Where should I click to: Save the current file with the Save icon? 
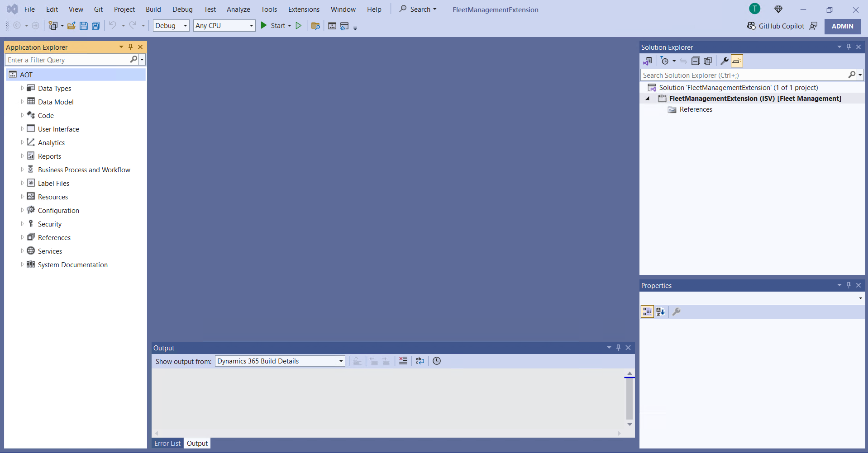[x=84, y=26]
